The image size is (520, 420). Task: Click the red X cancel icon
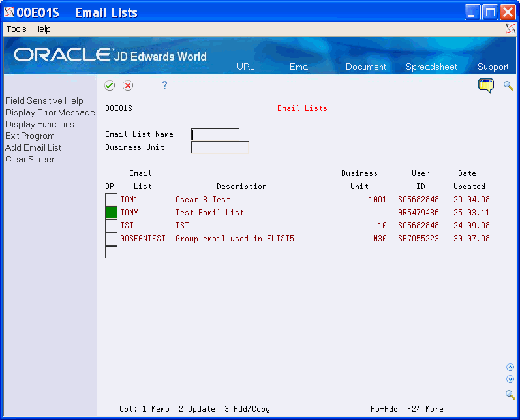[128, 85]
